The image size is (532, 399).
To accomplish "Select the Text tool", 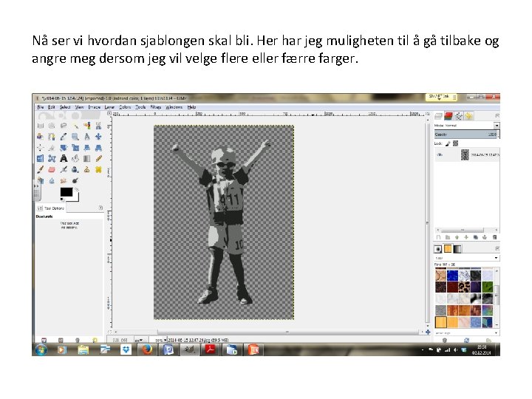I will tap(64, 158).
